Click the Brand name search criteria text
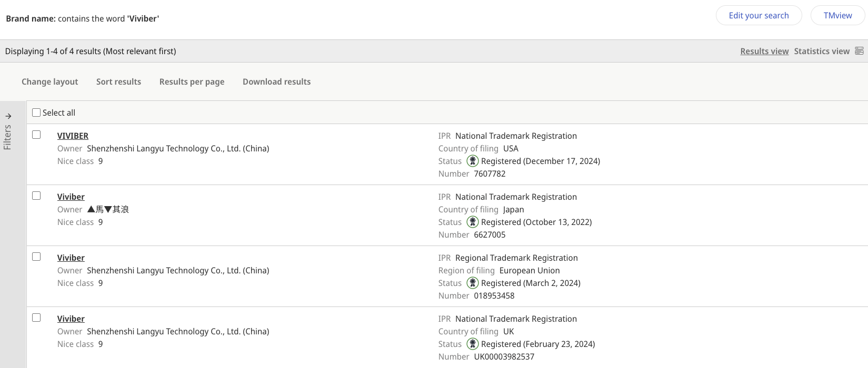 click(83, 18)
